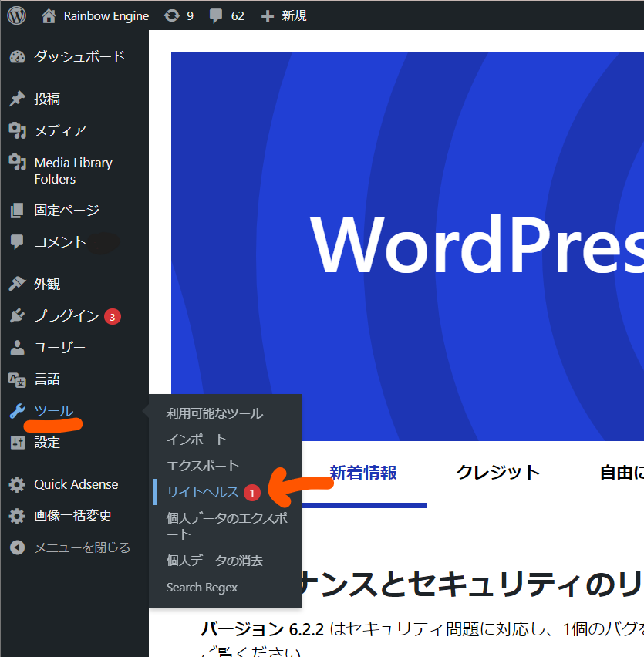
Task: Click the コメント speech bubble icon in sidebar
Action: [17, 242]
